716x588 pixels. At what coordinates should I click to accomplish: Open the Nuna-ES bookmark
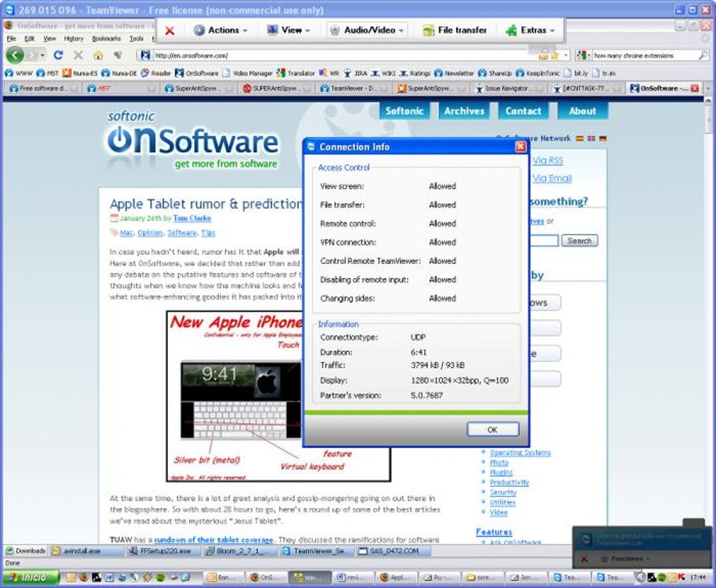click(80, 73)
